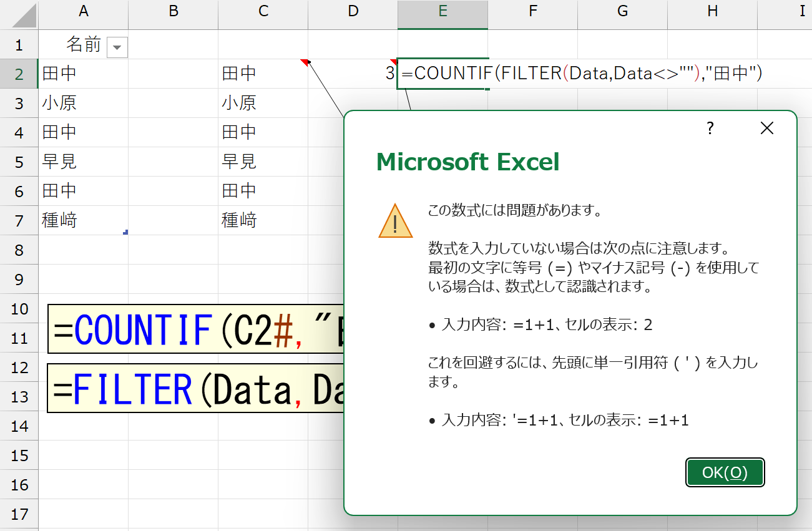Select column B header

point(173,11)
